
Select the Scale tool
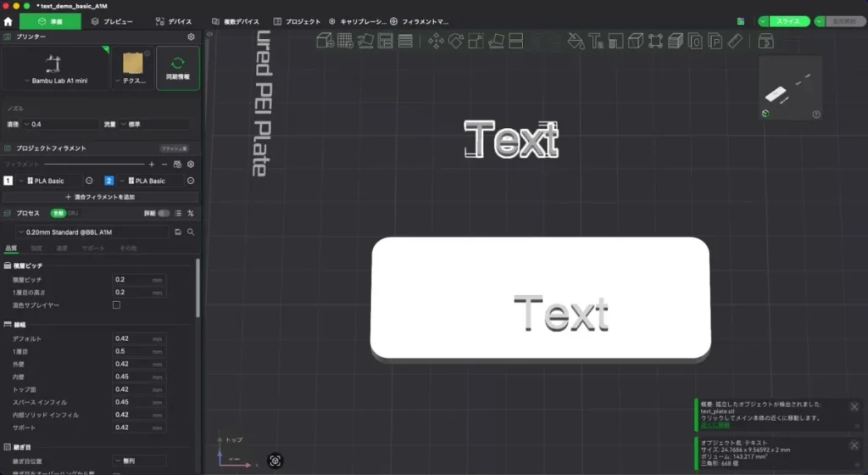point(476,41)
